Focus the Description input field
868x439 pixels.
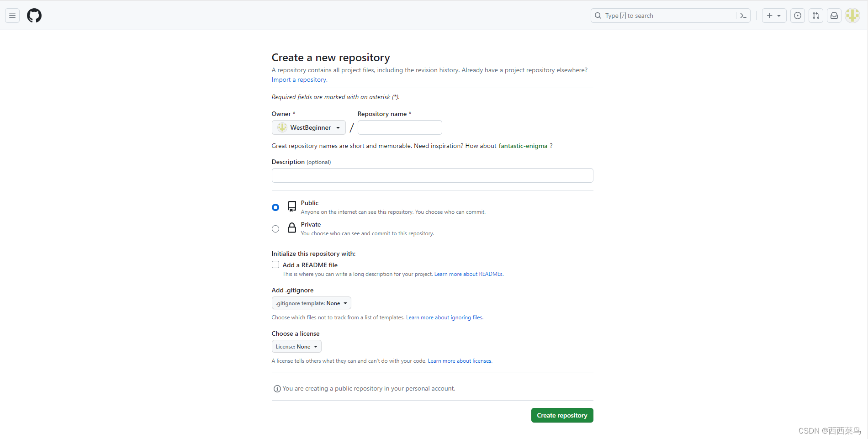[x=432, y=175]
